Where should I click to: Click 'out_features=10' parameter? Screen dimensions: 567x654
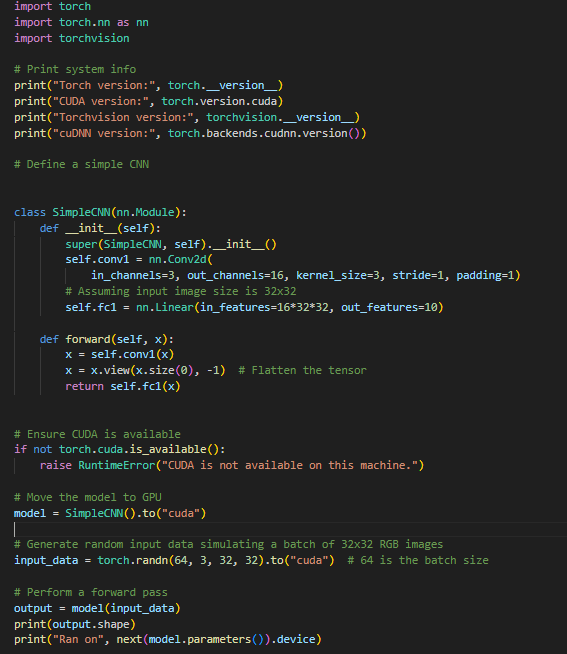tap(389, 307)
